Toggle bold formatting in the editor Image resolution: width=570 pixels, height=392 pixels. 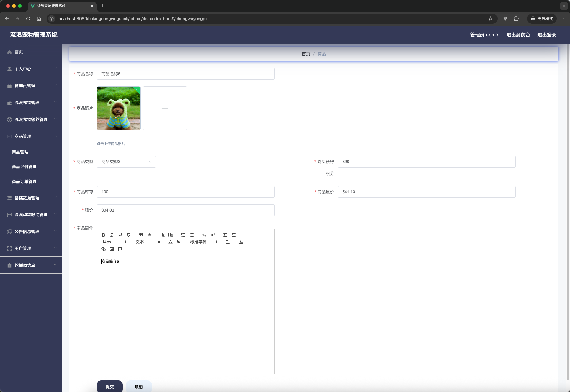tap(104, 235)
